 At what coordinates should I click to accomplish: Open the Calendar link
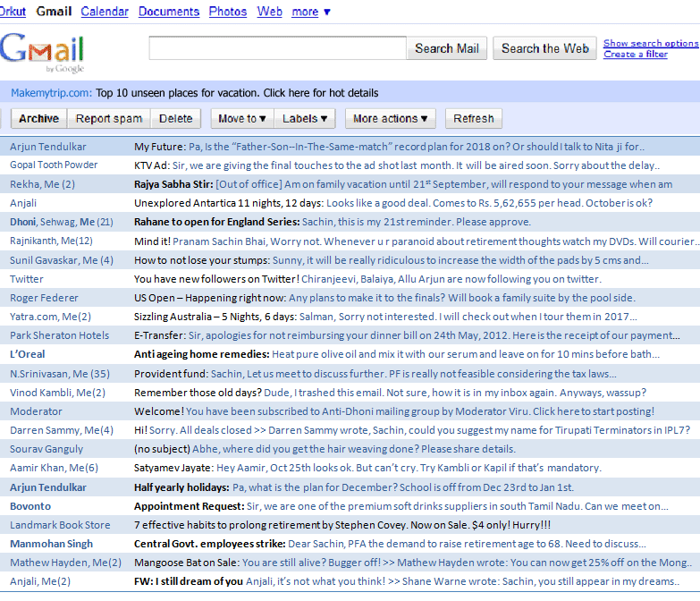click(x=105, y=11)
